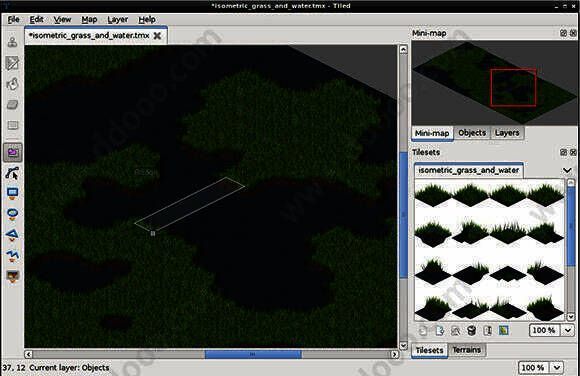
Task: Click the map view scroll-left arrow
Action: coord(28,354)
